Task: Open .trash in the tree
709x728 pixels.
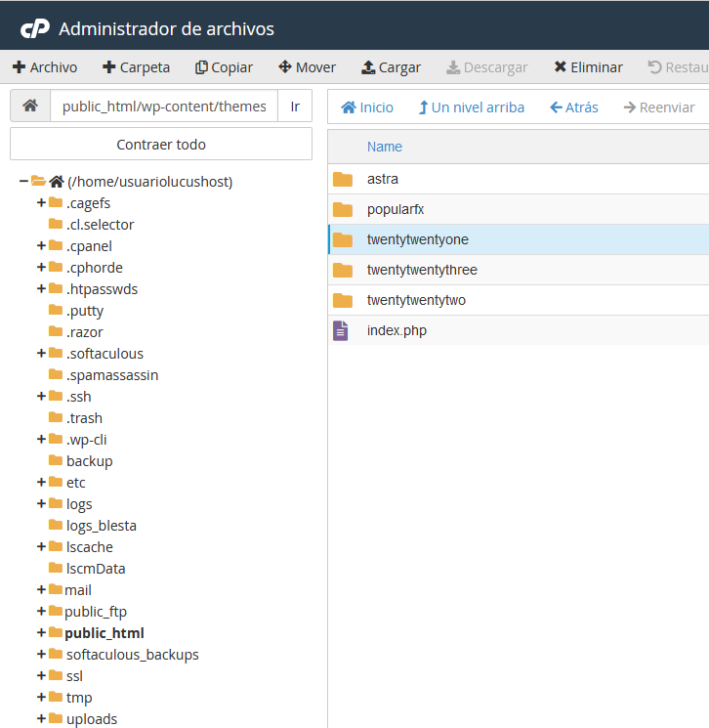Action: (x=84, y=418)
